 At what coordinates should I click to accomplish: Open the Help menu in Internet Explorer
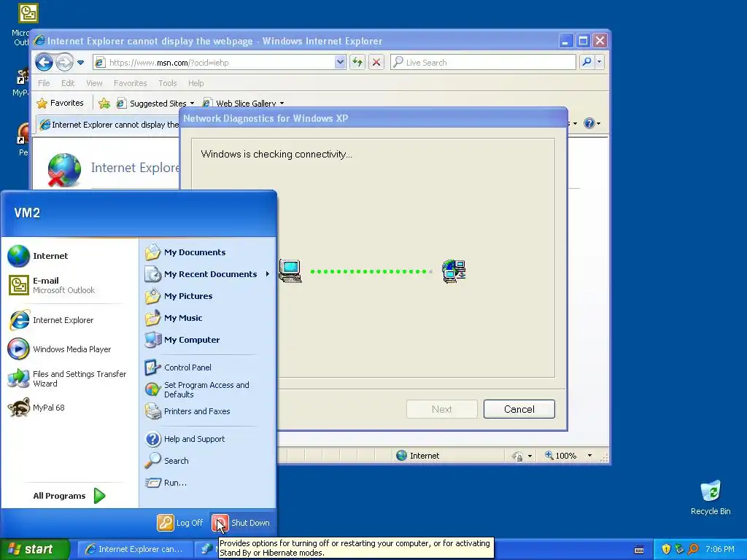coord(196,83)
